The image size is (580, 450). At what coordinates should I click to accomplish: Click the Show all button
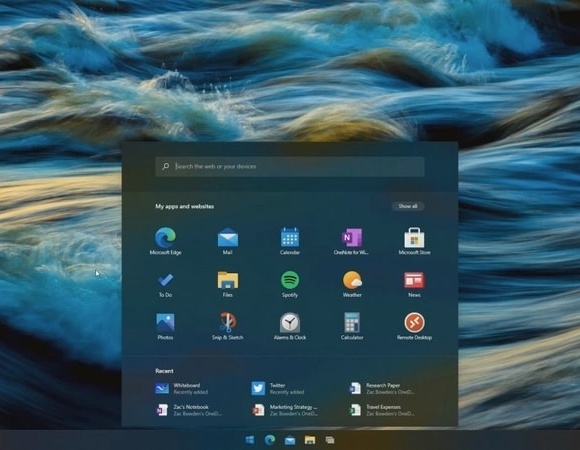tap(408, 206)
